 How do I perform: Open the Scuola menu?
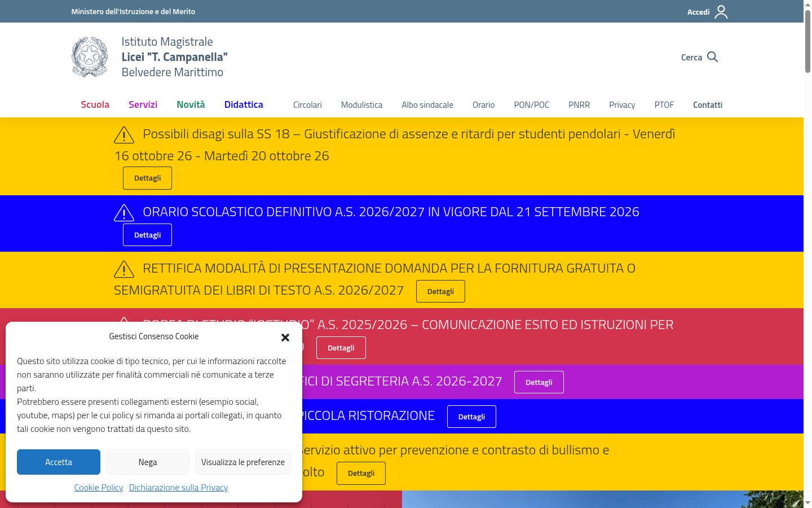(95, 104)
